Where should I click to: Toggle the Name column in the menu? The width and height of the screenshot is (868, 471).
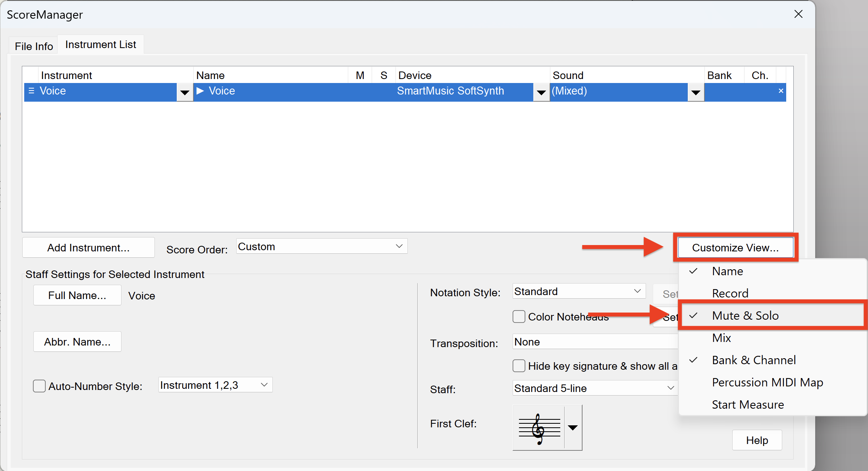coord(772,271)
